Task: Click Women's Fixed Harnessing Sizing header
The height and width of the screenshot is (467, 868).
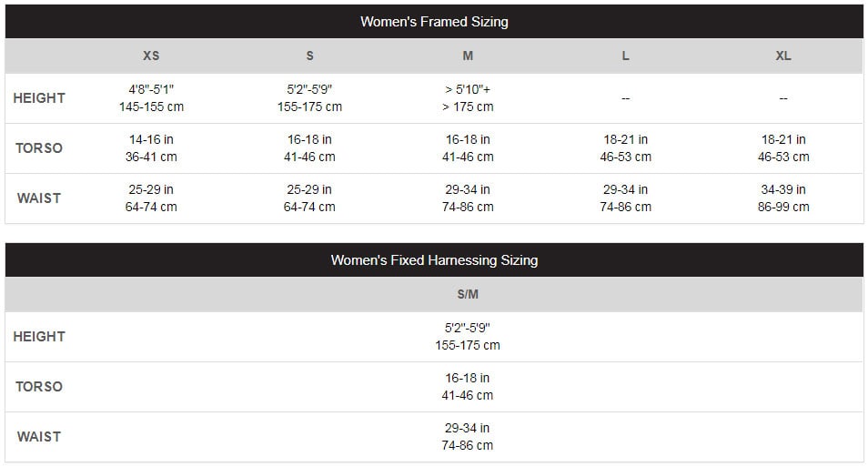Action: coord(434,260)
